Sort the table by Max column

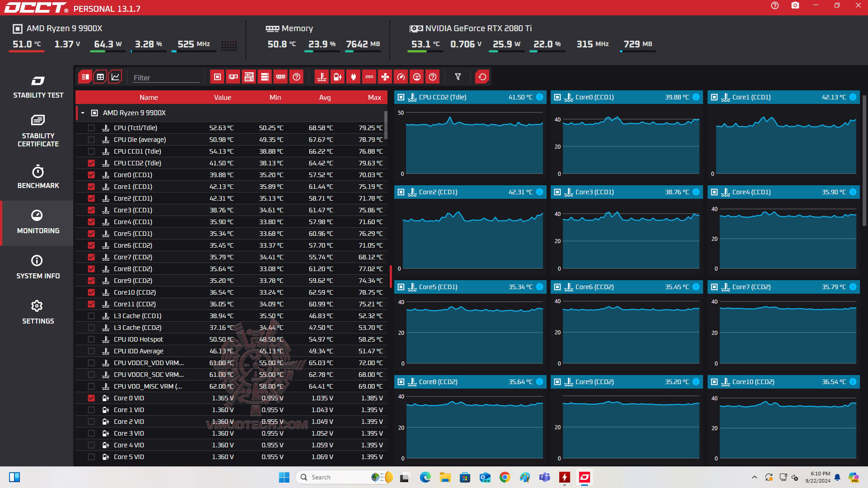[374, 98]
